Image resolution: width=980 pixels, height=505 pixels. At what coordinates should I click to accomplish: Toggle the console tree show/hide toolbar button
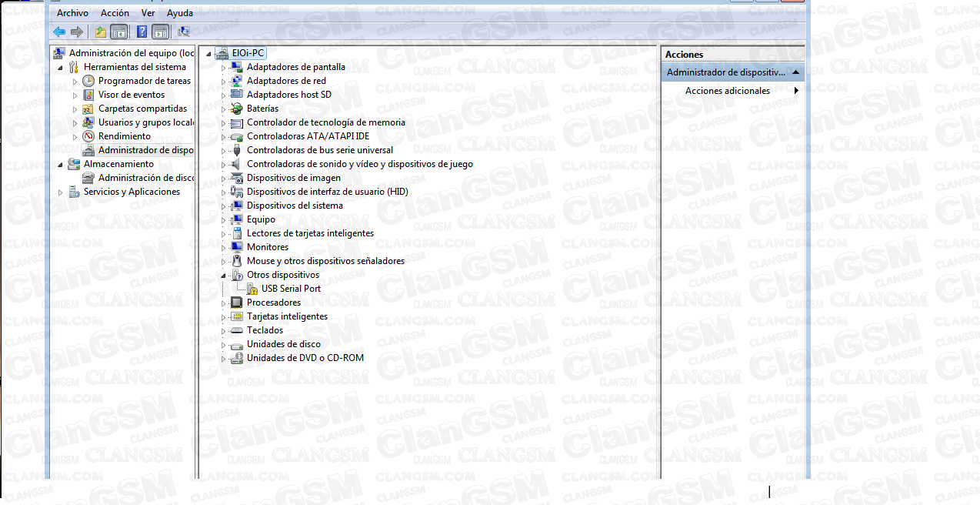(118, 32)
